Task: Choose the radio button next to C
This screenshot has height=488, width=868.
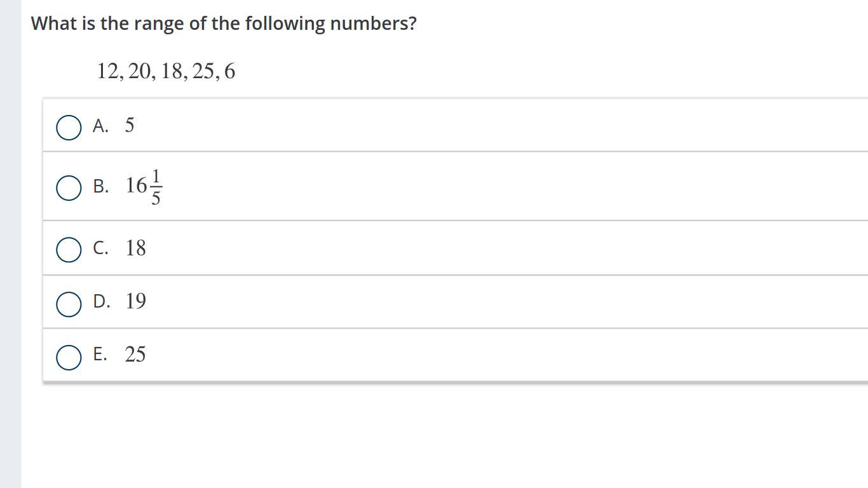Action: pyautogui.click(x=69, y=250)
